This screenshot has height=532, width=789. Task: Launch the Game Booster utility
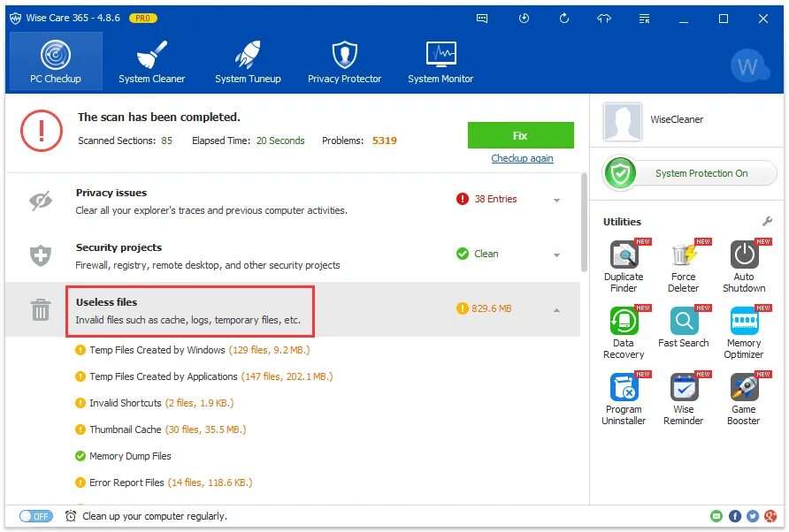[744, 399]
